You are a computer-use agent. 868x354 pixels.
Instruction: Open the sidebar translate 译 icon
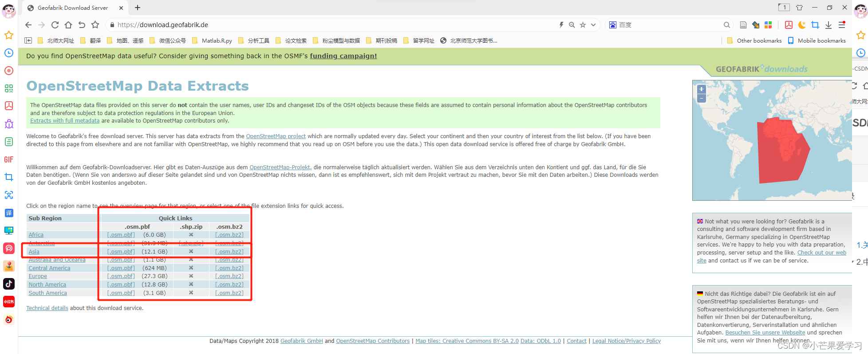pyautogui.click(x=9, y=213)
